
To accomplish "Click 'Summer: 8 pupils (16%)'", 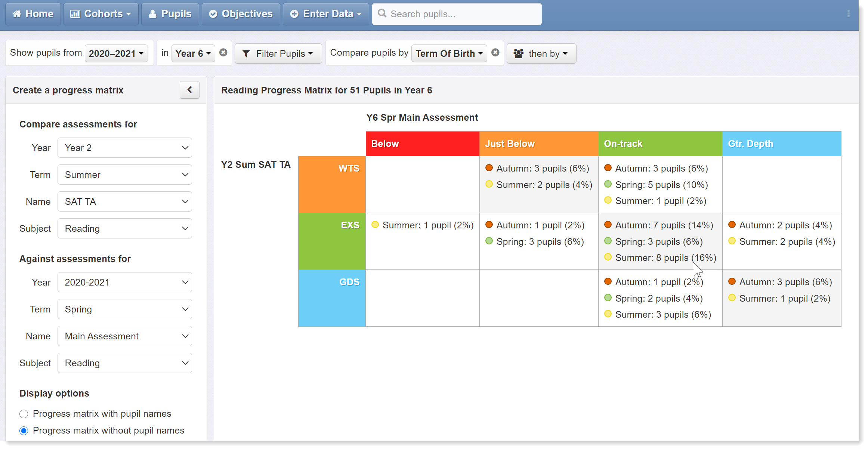I will pyautogui.click(x=665, y=258).
